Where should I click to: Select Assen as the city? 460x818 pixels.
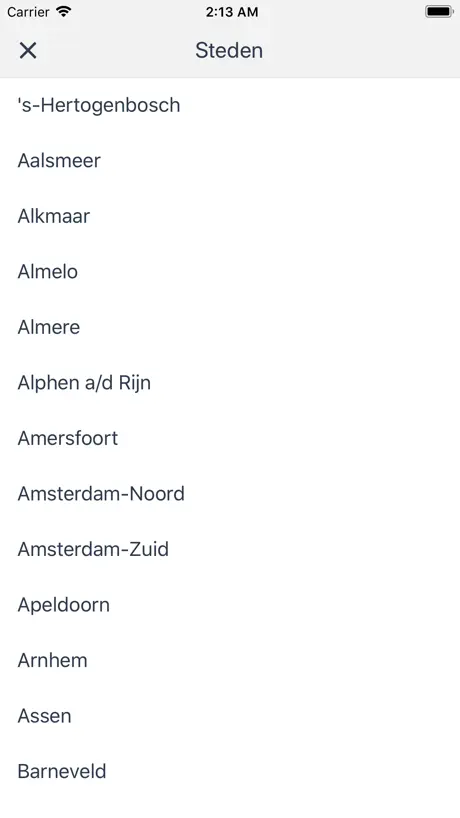tap(230, 716)
